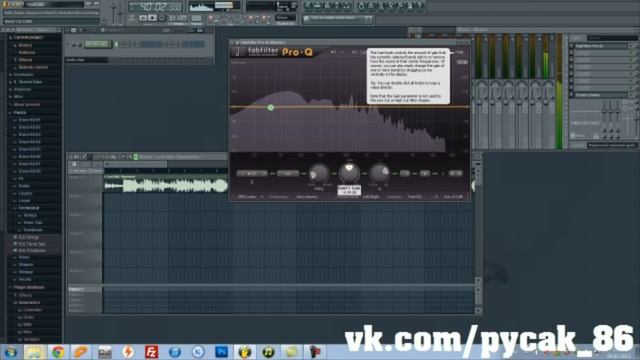Click stop button in transport panel
Screen dimensions: 640x360
[x=152, y=18]
